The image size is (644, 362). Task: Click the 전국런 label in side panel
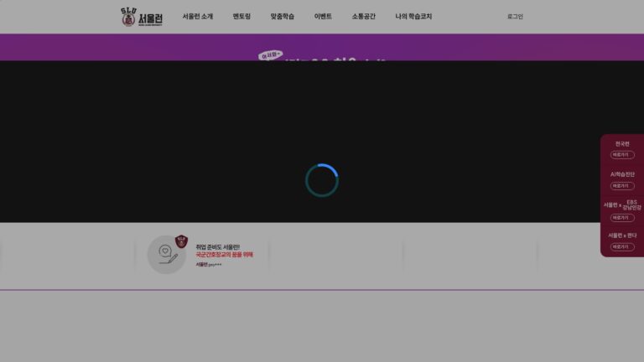[x=622, y=143]
